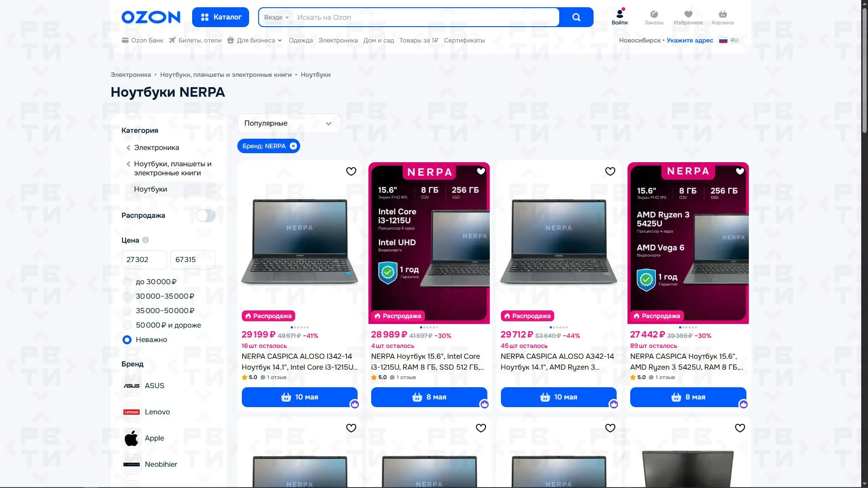Click the Искать на Ozon search field
868x488 pixels.
click(426, 17)
